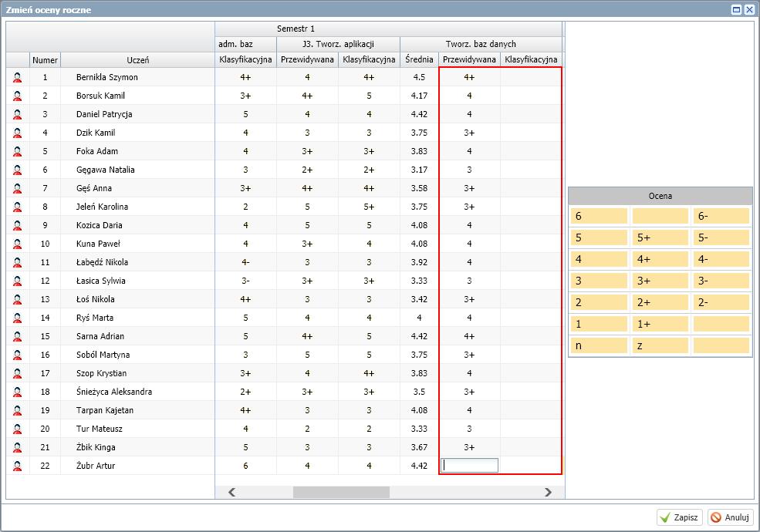Cancel changes with the Anuluj button
This screenshot has height=532, width=760.
click(731, 517)
